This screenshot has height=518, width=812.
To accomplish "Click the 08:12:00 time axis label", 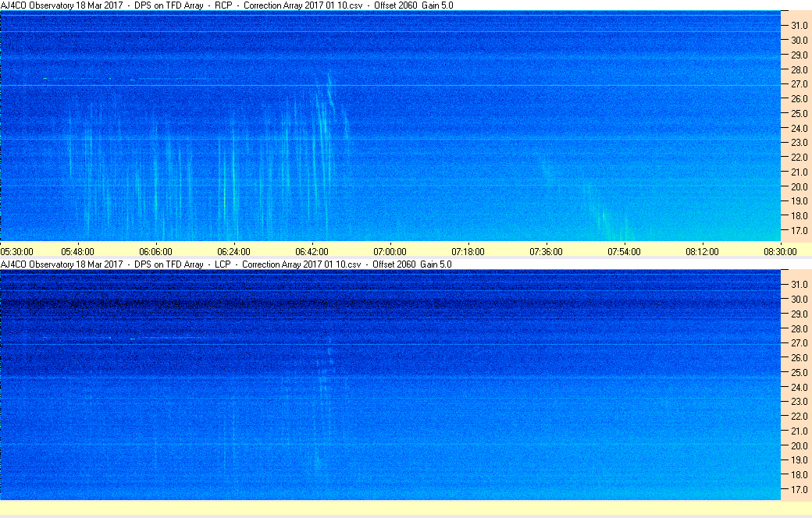I will 702,252.
